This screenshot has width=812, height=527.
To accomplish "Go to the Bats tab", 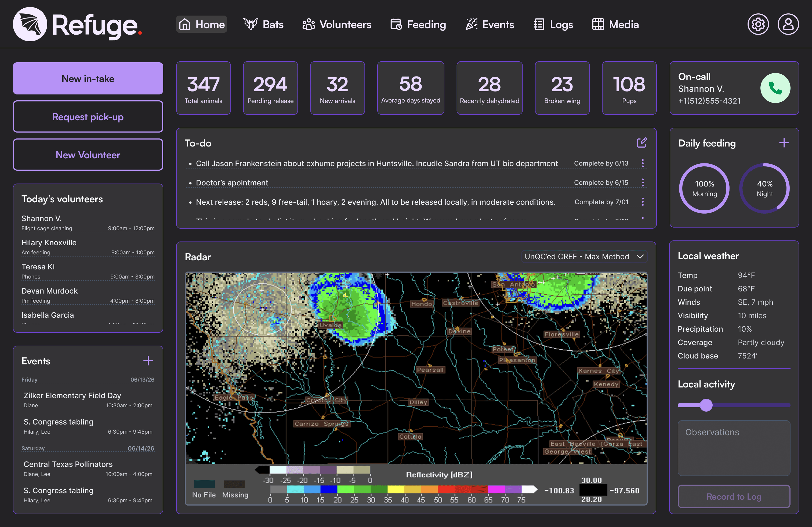I will coord(263,24).
